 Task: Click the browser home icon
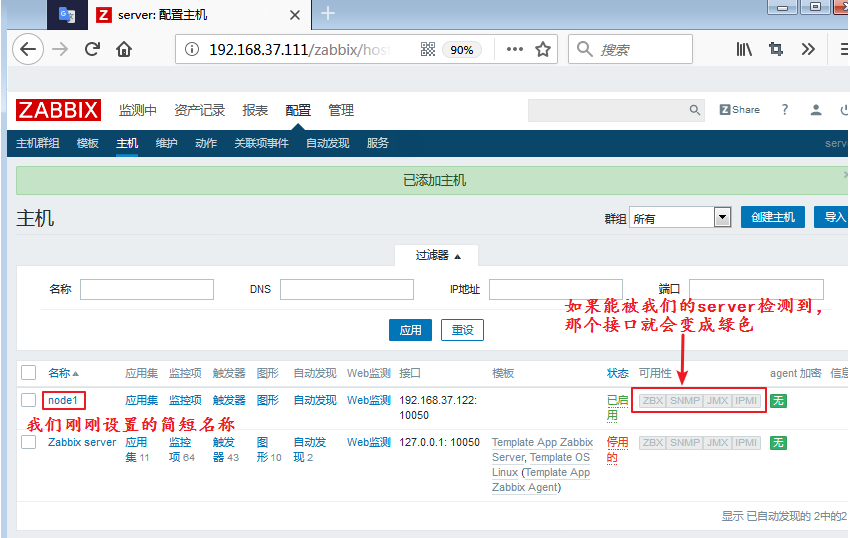point(124,49)
